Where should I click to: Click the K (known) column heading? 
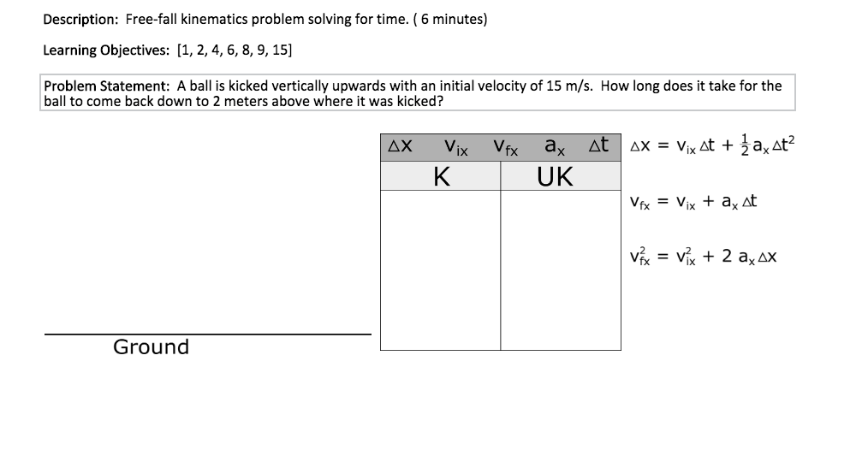point(441,176)
